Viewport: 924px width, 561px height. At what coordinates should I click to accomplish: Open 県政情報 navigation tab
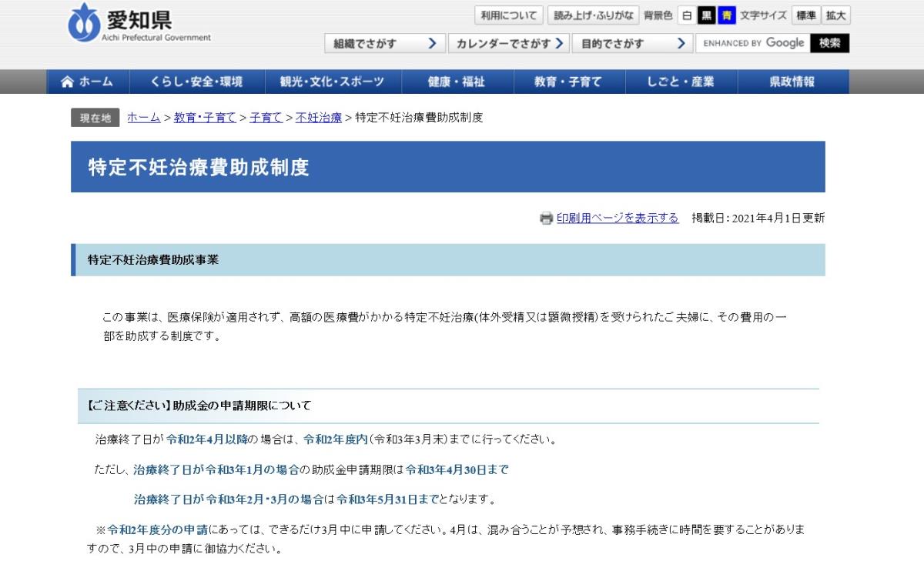[x=792, y=82]
